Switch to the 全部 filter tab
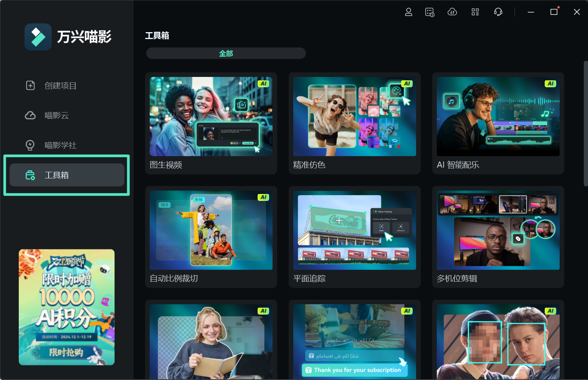 225,53
